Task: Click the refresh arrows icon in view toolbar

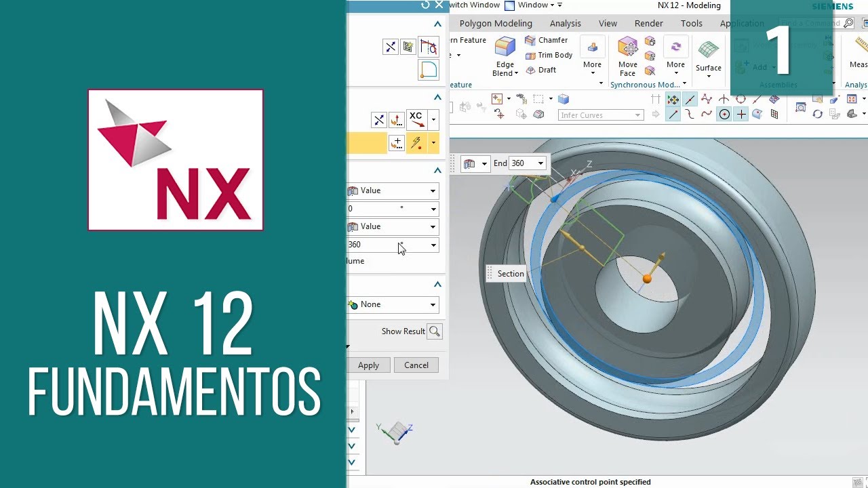Action: point(817,115)
